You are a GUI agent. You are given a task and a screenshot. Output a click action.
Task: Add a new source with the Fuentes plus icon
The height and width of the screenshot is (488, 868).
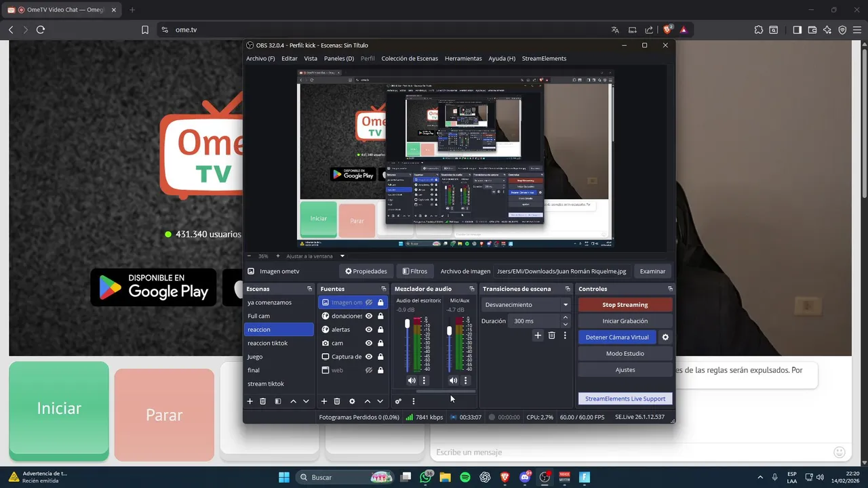pos(323,401)
